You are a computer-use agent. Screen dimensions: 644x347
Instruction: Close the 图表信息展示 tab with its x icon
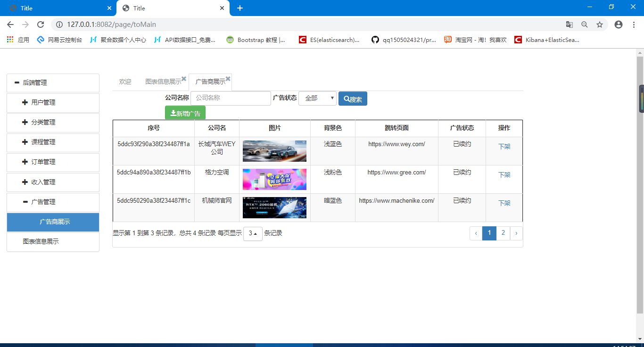click(184, 79)
